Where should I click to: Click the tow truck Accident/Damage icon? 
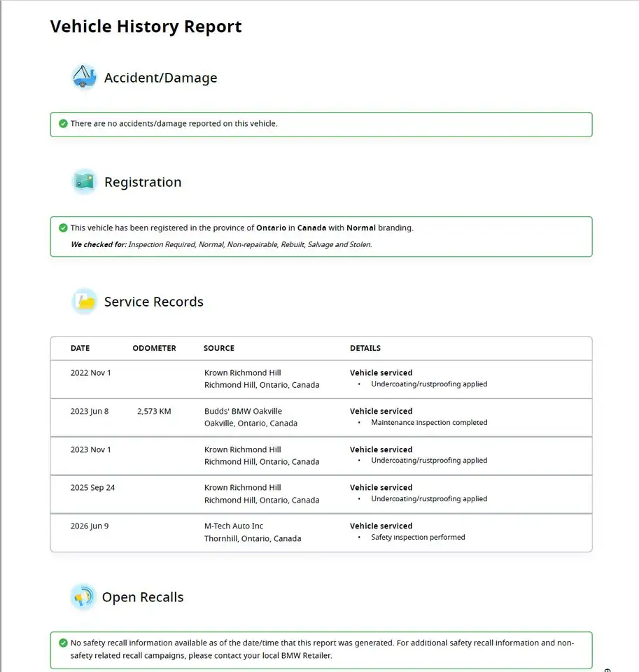tap(84, 77)
